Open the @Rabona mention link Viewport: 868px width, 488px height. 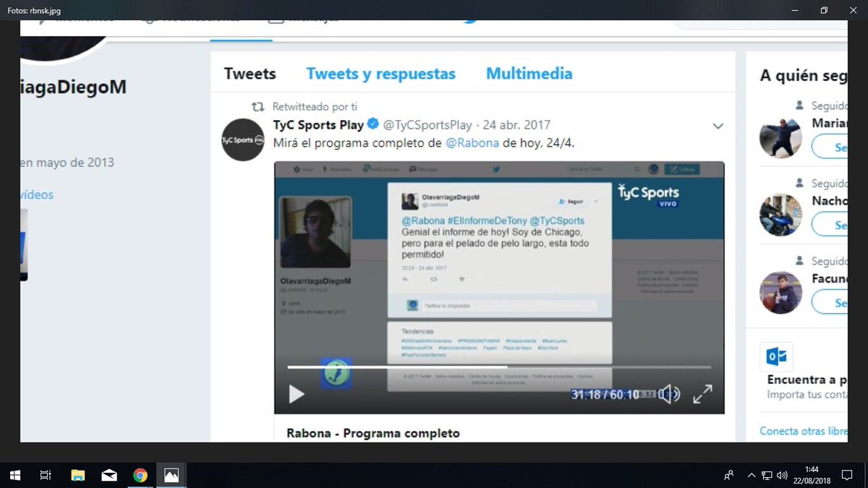(x=472, y=142)
